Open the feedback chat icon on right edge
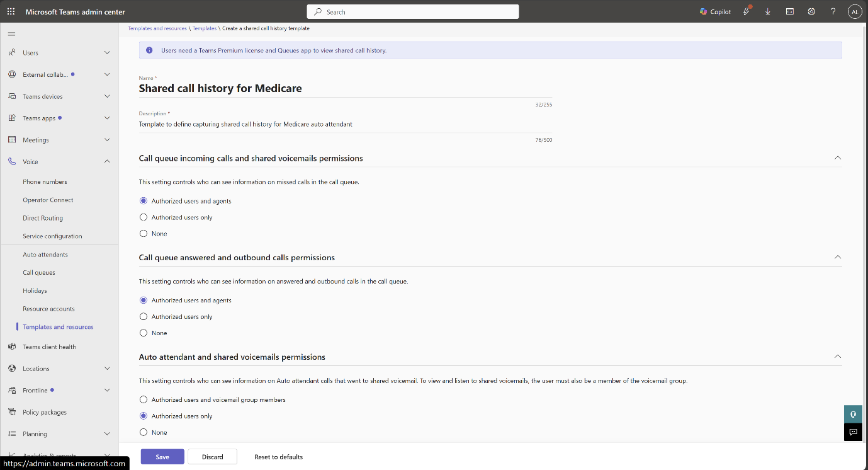This screenshot has height=470, width=868. pyautogui.click(x=853, y=432)
